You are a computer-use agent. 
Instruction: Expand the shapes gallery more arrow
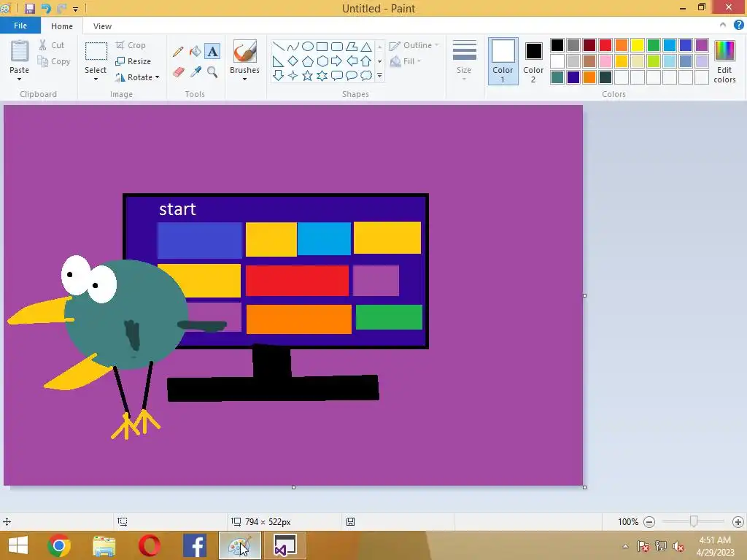(379, 76)
